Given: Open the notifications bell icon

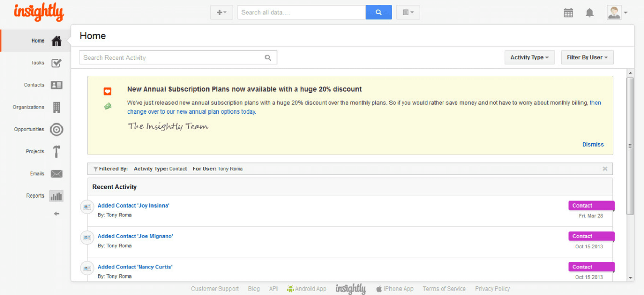Looking at the screenshot, I should [x=589, y=13].
